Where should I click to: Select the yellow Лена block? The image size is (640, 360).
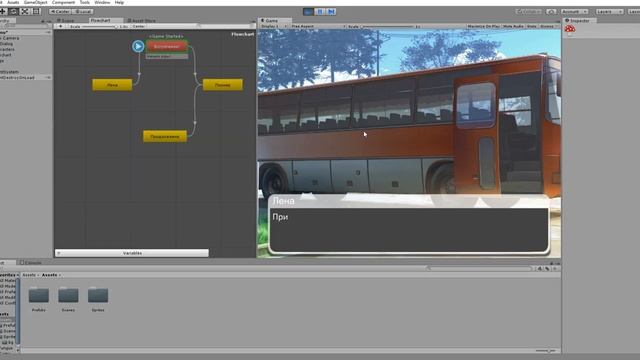point(112,85)
